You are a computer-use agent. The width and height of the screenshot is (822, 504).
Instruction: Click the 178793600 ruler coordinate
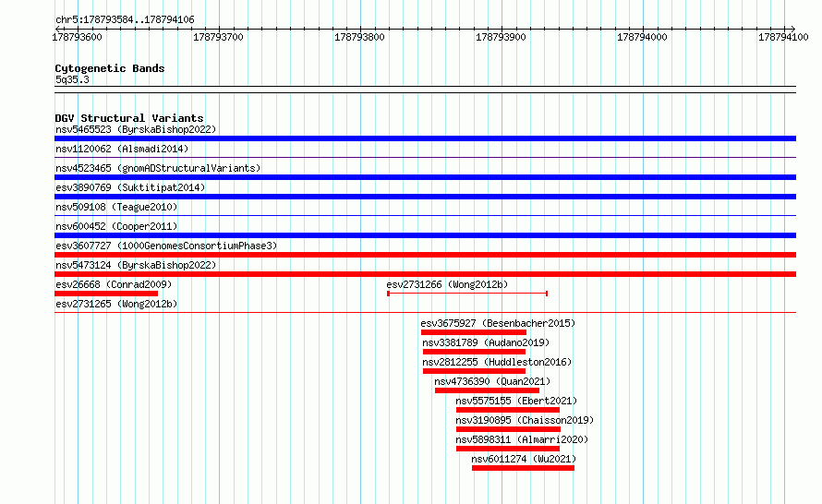click(77, 37)
